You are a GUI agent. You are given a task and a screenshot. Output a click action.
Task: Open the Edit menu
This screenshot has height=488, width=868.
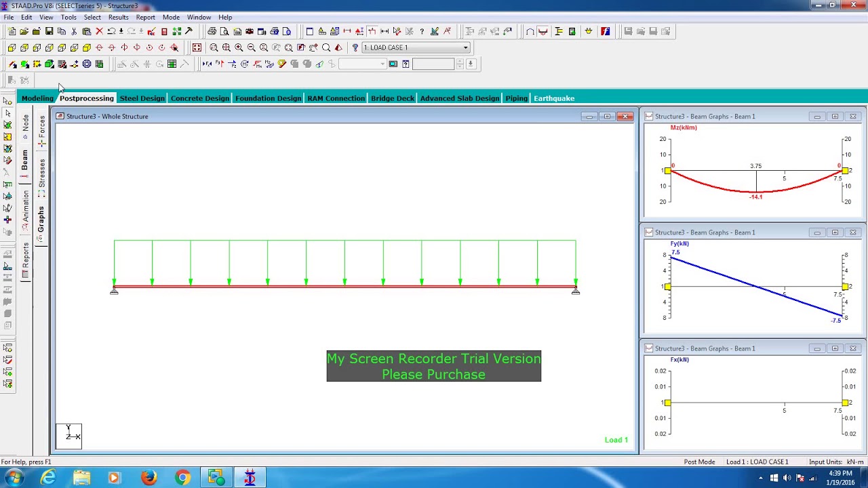tap(26, 17)
